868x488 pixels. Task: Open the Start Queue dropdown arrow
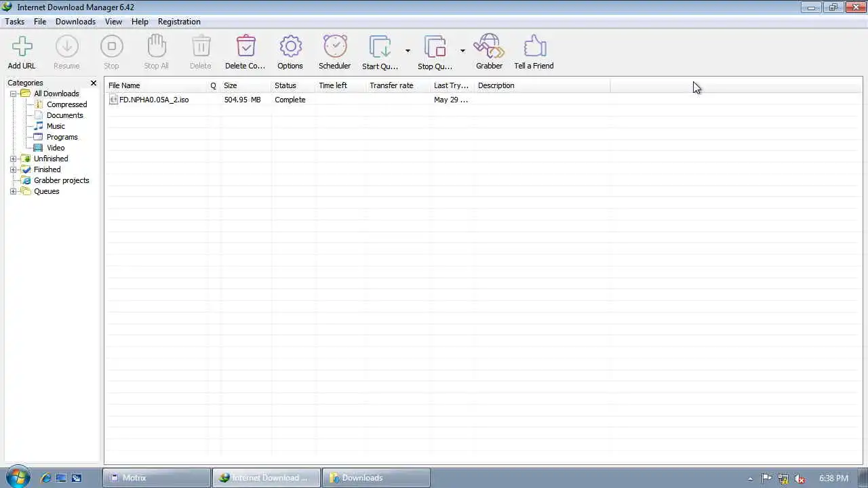pos(408,51)
